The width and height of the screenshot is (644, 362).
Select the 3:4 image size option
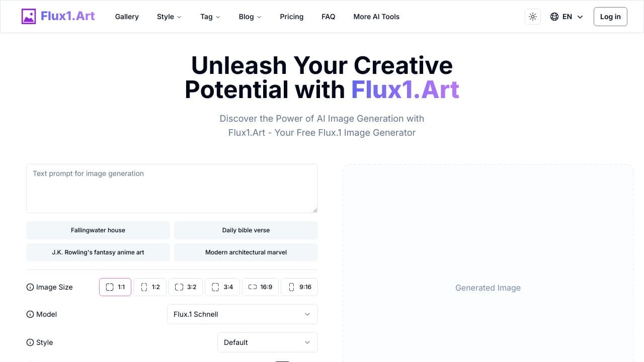[222, 287]
